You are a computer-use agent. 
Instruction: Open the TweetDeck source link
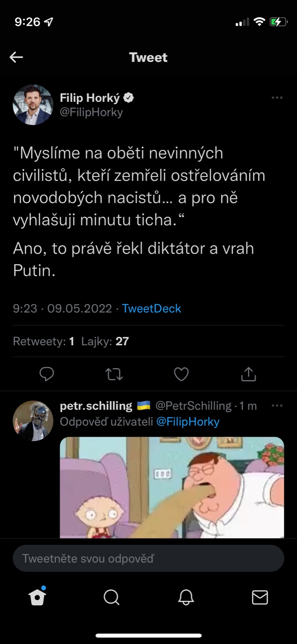coord(151,309)
